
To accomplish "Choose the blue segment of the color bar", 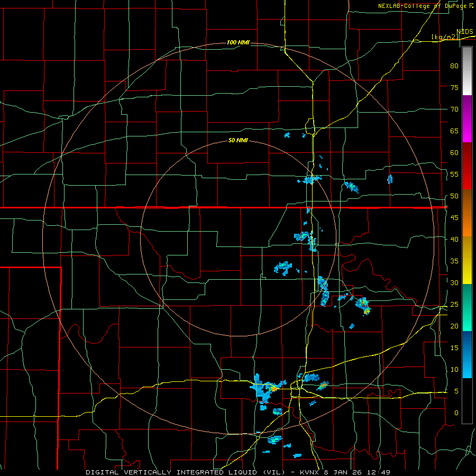I will [467, 354].
